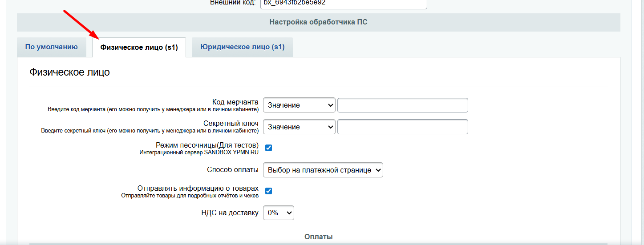Open the Юридическое лицо (s1) tab
This screenshot has height=245, width=644.
(242, 47)
